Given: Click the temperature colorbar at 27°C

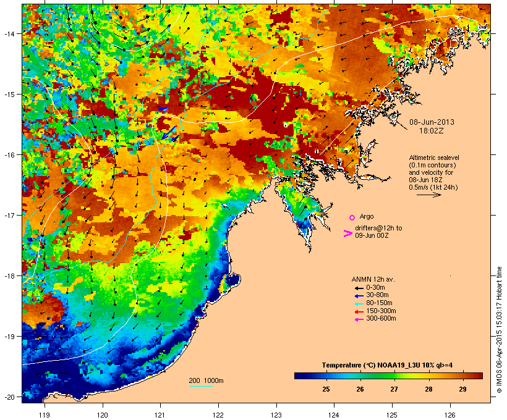Looking at the screenshot, I should point(394,376).
